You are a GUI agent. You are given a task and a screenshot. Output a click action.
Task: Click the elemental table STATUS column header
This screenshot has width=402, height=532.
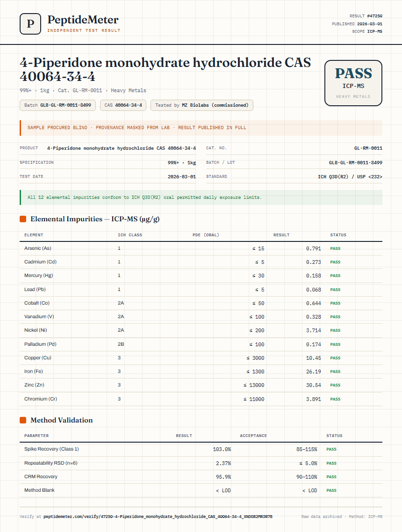(338, 235)
